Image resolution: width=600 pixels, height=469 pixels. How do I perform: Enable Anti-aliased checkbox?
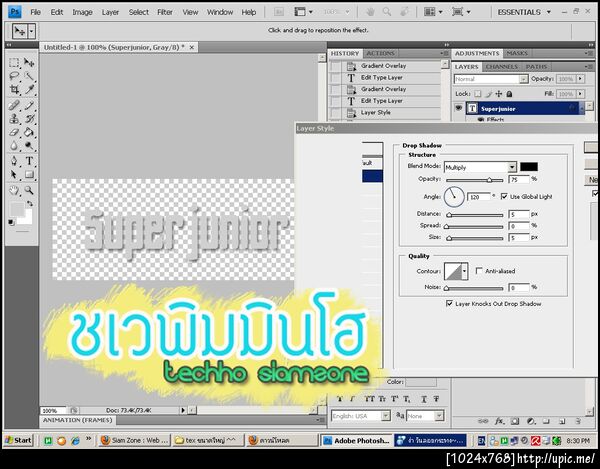pos(479,270)
